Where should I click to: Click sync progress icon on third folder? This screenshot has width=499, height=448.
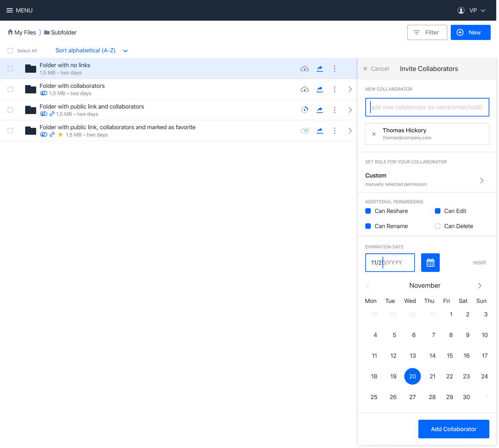click(305, 110)
